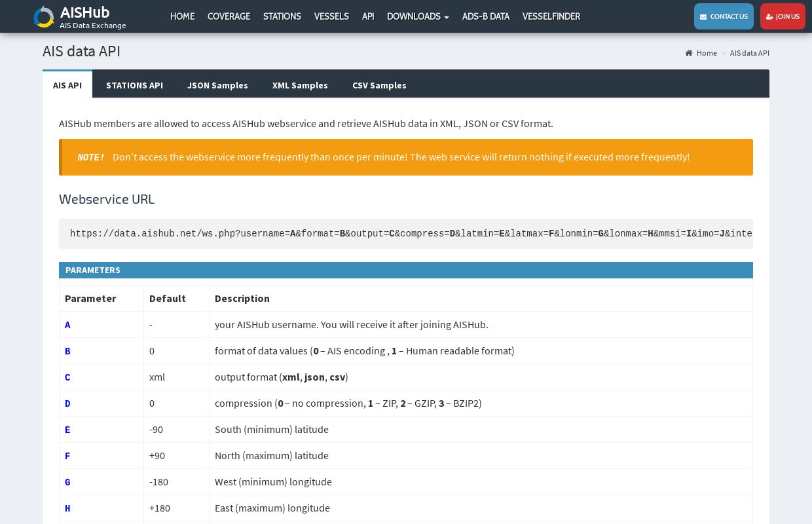Expand the DOWNLOADS dropdown menu
Screen dimensions: 812x524
(x=418, y=16)
